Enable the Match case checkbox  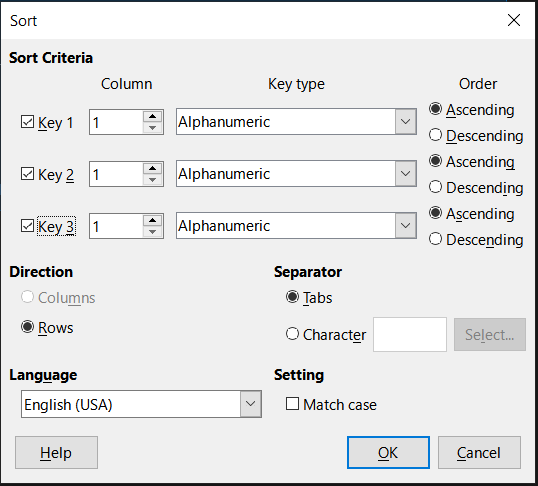pyautogui.click(x=292, y=404)
